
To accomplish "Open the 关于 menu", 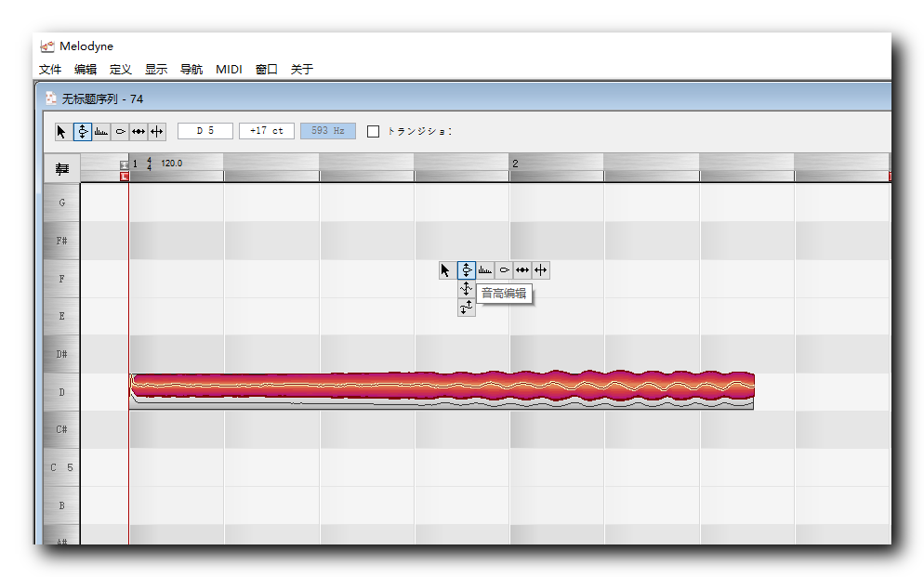I will (302, 70).
